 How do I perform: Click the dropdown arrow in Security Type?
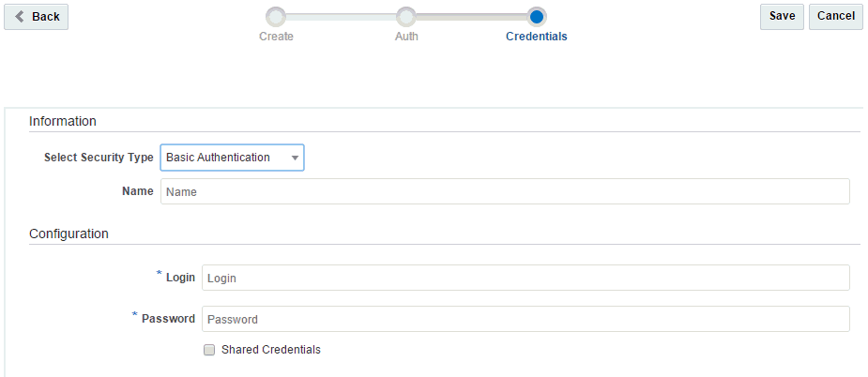point(295,158)
